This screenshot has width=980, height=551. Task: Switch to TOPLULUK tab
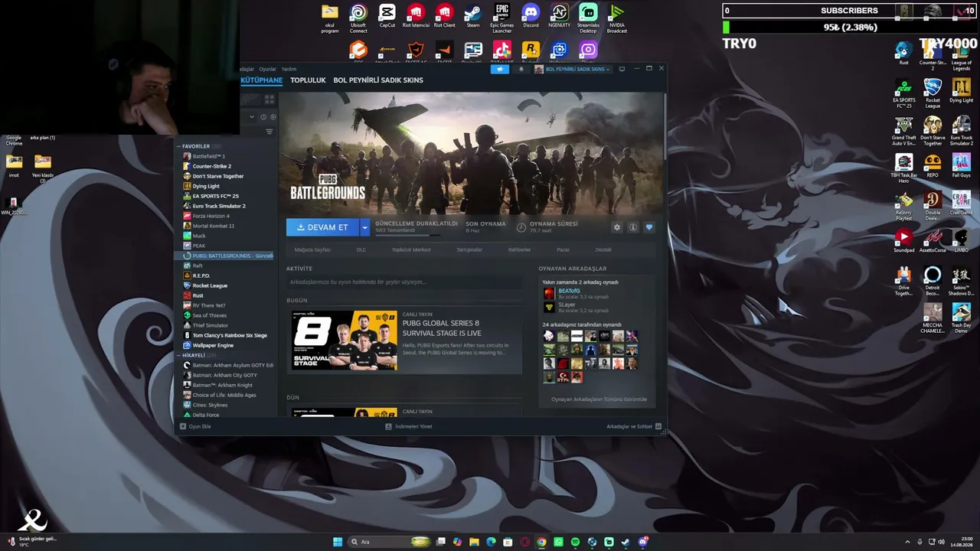tap(308, 80)
